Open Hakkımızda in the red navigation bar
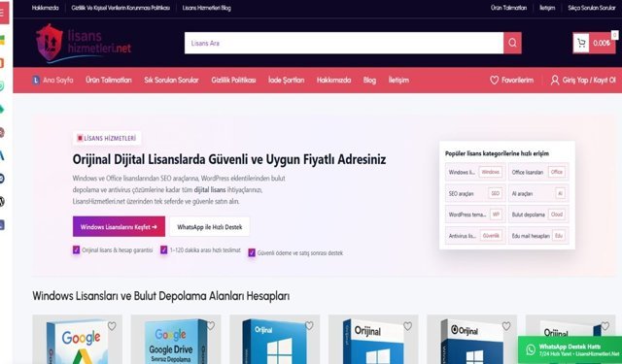 [334, 80]
